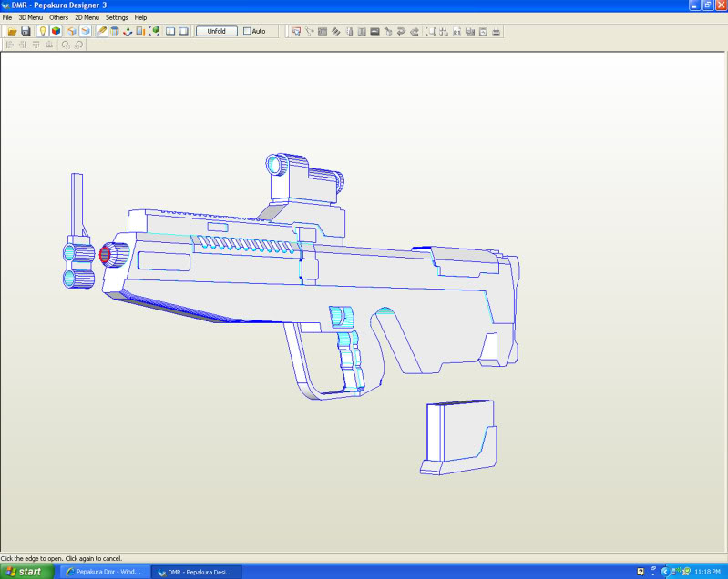Screen dimensions: 728x579
Task: Click the print preview page icon
Action: tap(483, 32)
